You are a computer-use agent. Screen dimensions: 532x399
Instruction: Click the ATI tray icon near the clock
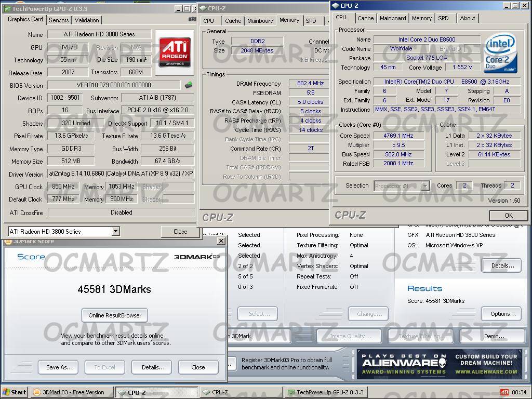(x=504, y=392)
